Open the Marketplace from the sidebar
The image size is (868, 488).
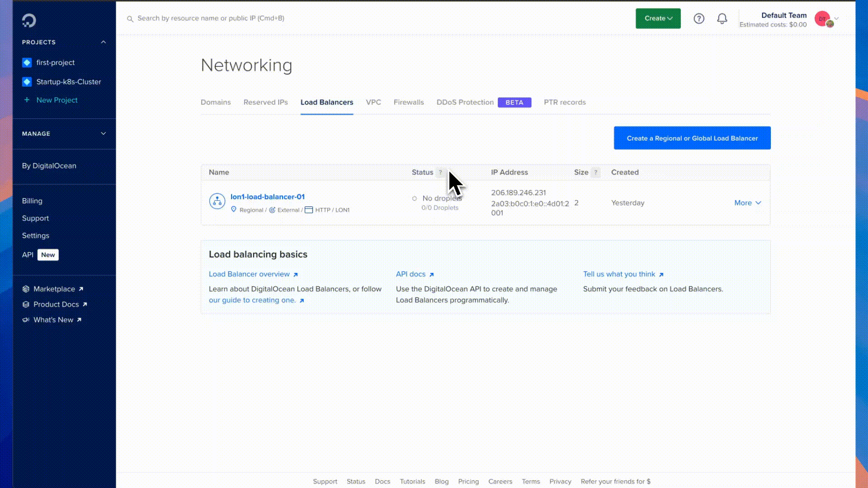(x=54, y=289)
